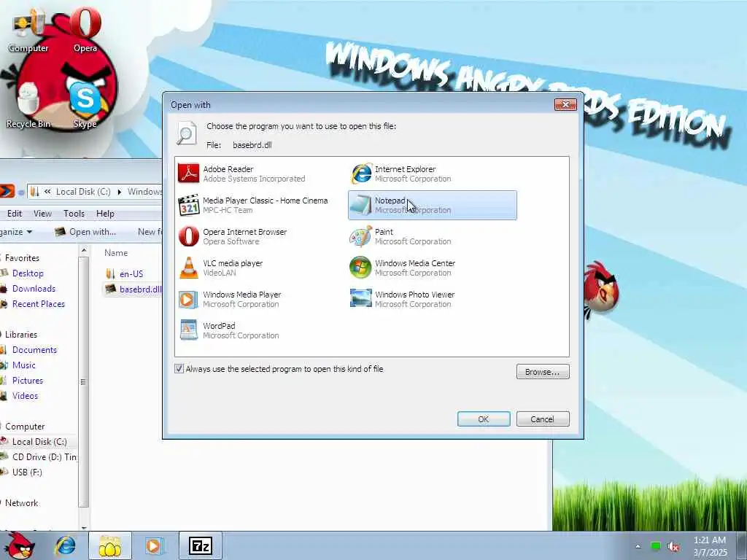
Task: Select the WordPad icon
Action: click(x=189, y=330)
